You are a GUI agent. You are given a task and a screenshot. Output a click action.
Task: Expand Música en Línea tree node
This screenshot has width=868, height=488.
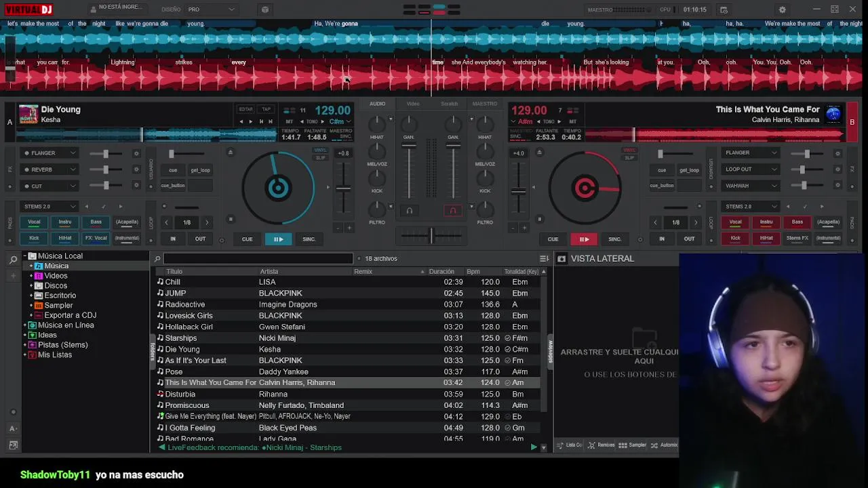[25, 325]
